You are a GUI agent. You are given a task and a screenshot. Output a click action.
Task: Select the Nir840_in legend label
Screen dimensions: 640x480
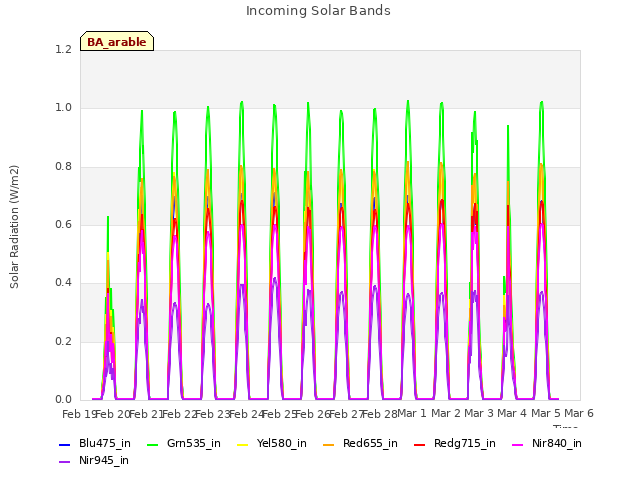point(557,443)
